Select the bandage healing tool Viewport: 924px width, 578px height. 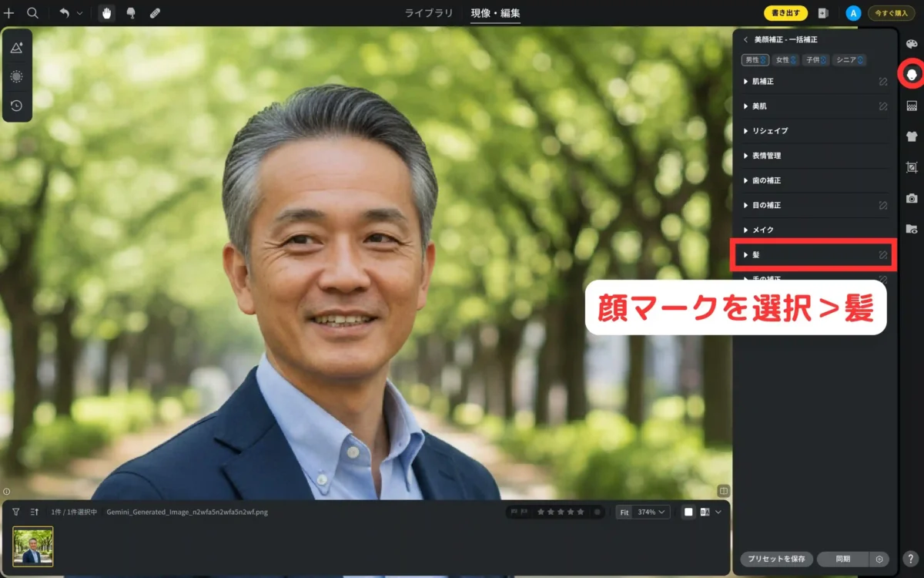point(155,13)
